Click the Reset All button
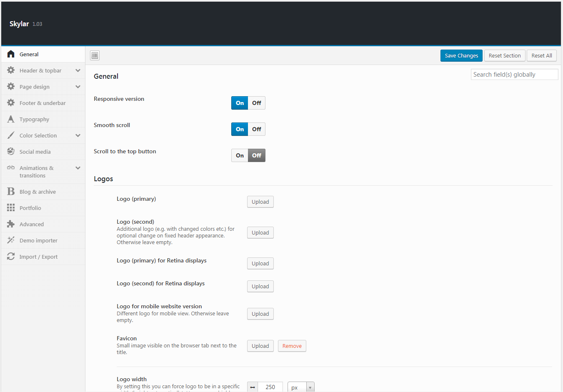This screenshot has width=563, height=392. pos(542,55)
